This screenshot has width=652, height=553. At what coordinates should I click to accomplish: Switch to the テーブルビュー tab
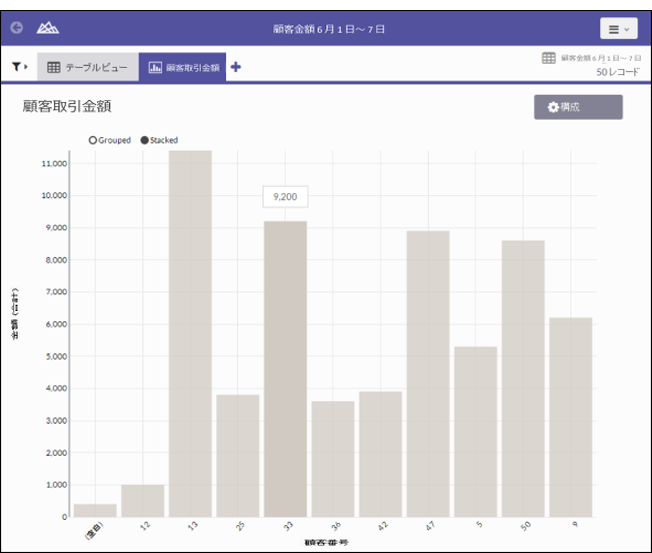click(x=88, y=67)
